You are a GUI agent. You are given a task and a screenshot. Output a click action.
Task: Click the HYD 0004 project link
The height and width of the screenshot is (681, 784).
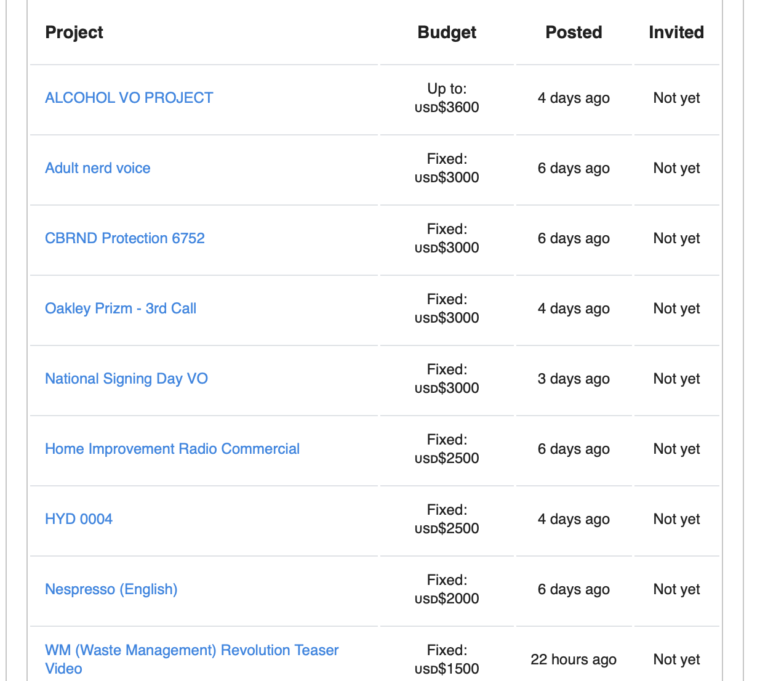[x=78, y=519]
